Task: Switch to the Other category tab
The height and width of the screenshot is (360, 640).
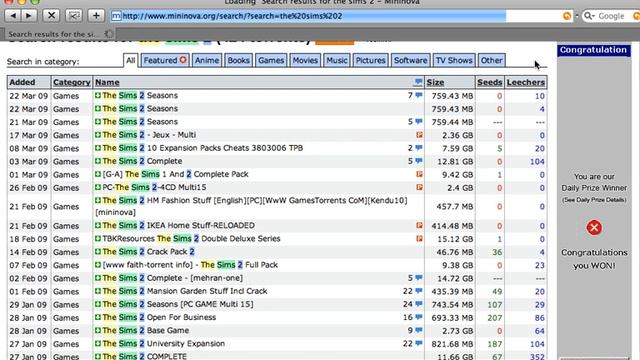Action: pyautogui.click(x=491, y=60)
